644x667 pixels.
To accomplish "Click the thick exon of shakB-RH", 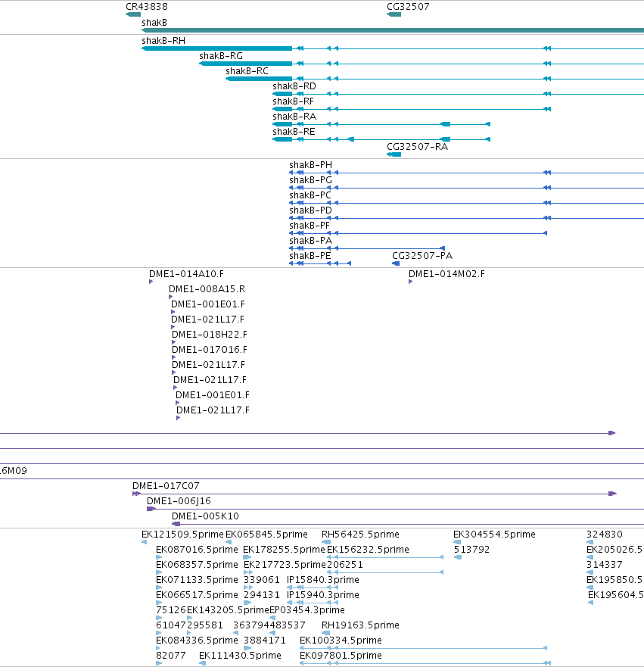I will click(216, 48).
